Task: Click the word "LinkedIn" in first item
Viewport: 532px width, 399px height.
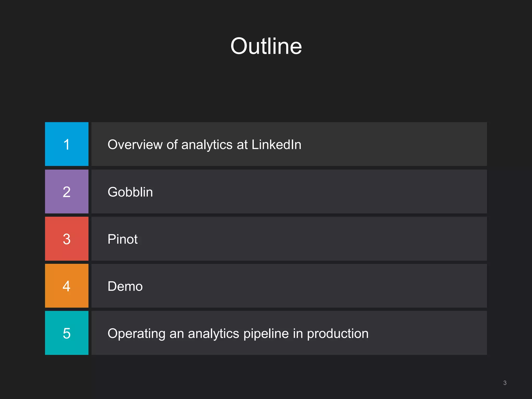Action: [x=276, y=144]
